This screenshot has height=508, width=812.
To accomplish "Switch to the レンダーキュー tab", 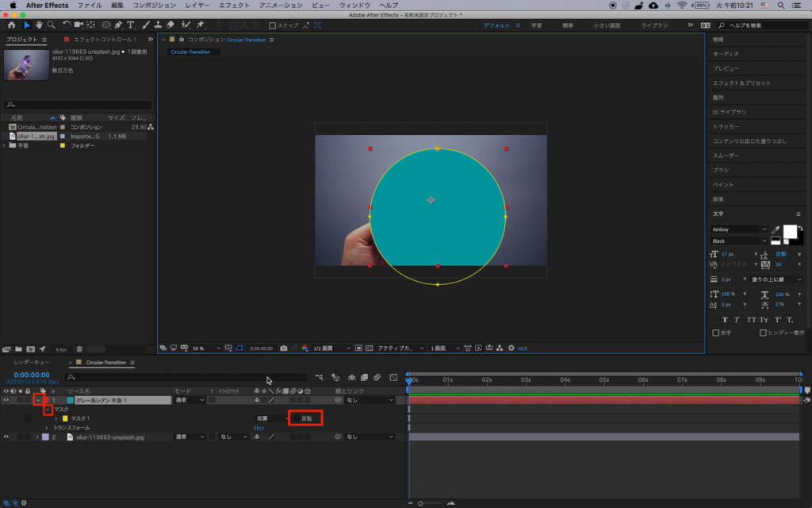I will [32, 362].
